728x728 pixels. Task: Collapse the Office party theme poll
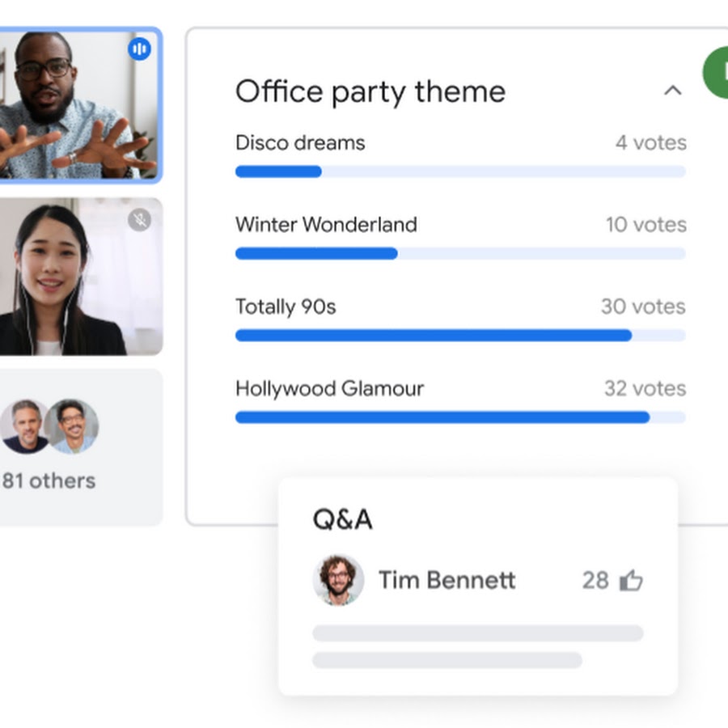pyautogui.click(x=673, y=91)
